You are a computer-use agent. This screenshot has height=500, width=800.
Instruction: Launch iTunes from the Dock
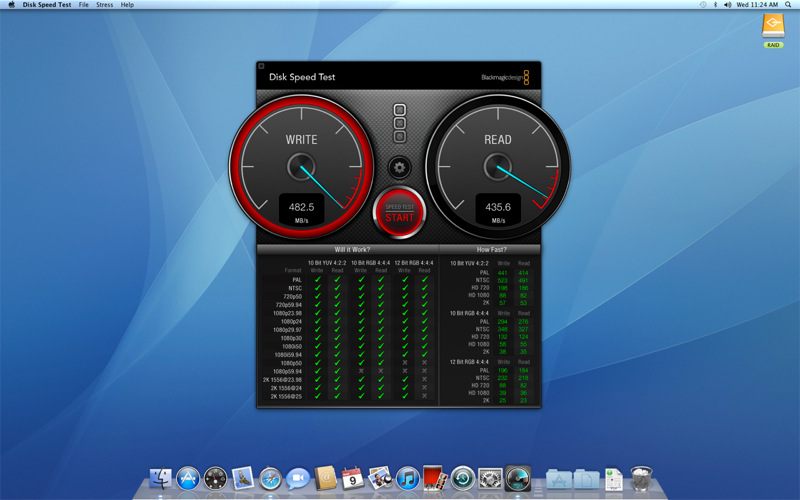click(407, 478)
